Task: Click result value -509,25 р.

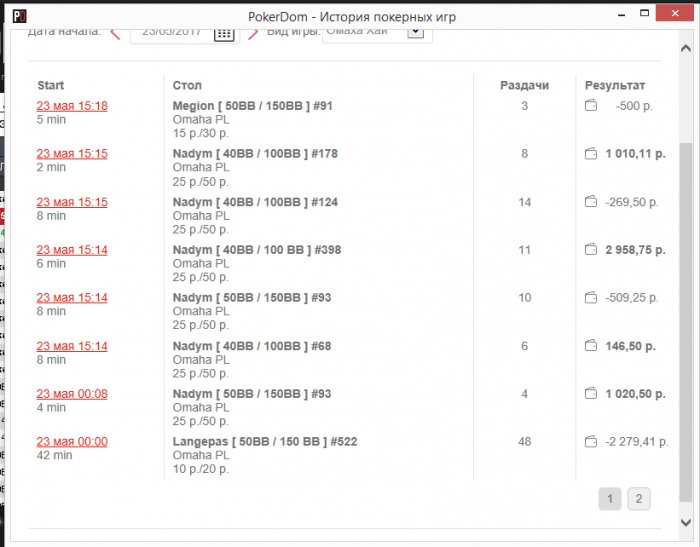Action: pos(632,298)
